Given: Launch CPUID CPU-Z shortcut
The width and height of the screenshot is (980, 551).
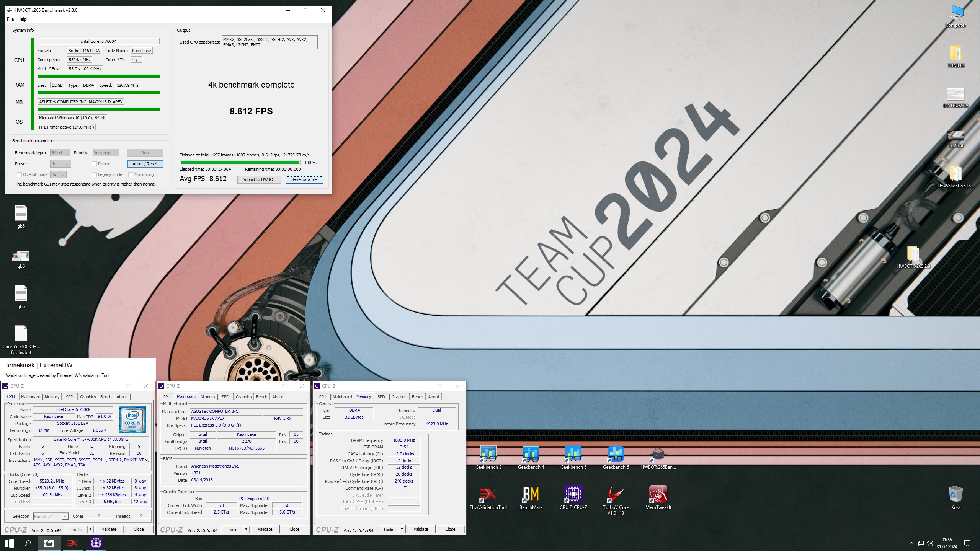Looking at the screenshot, I should click(x=573, y=497).
